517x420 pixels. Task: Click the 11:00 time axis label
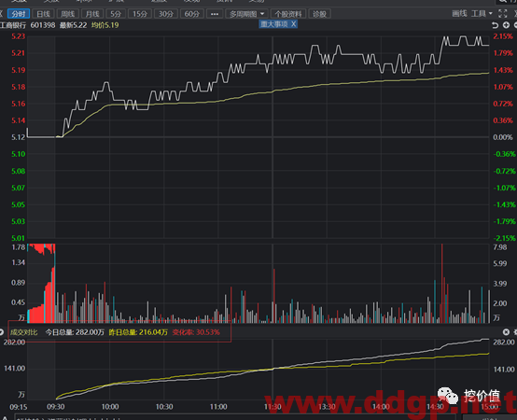218,407
